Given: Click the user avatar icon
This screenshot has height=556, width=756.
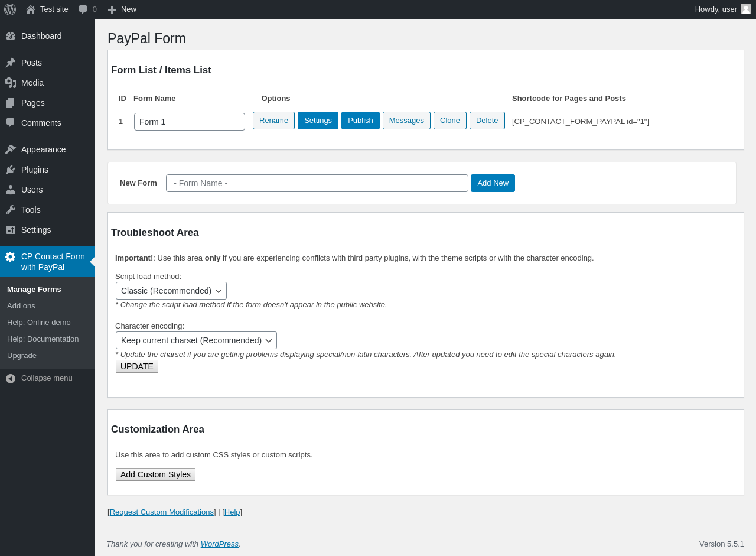Looking at the screenshot, I should (x=746, y=9).
